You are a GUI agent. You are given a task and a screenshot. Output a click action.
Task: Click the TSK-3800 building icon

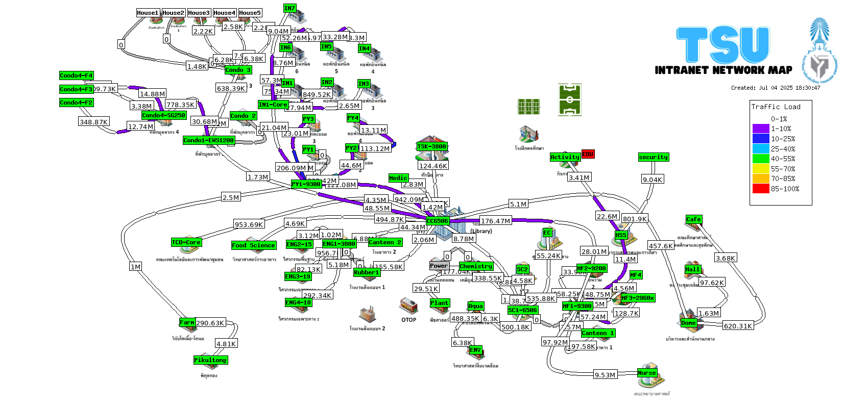click(432, 149)
